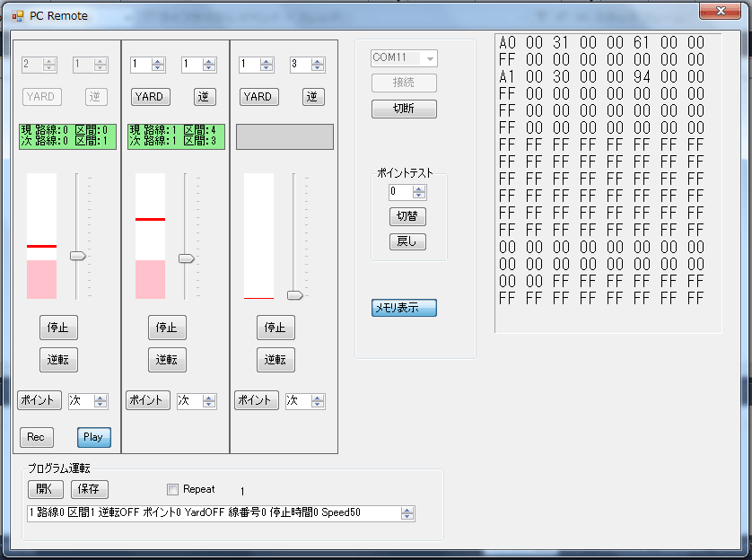Click the メモリ表示 button
Image resolution: width=752 pixels, height=560 pixels.
tap(404, 308)
